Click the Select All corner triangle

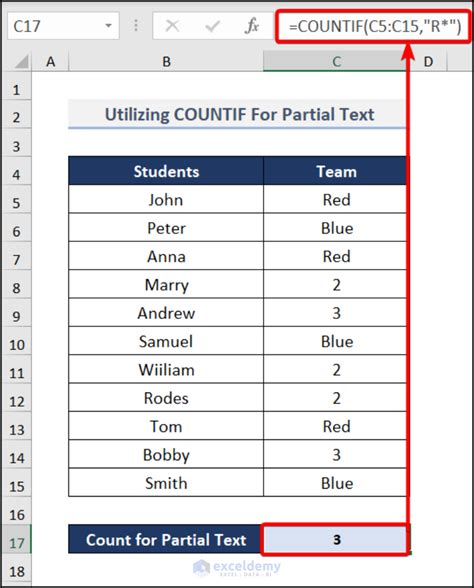[21, 62]
